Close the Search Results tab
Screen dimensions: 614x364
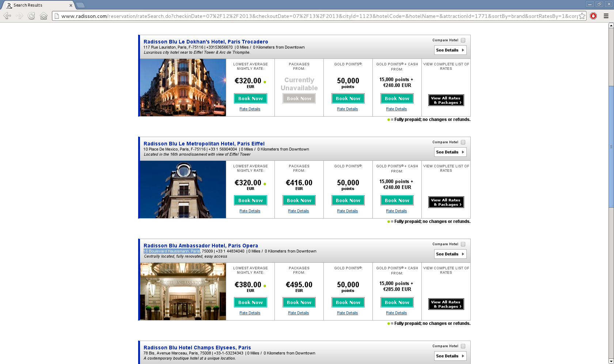click(x=71, y=5)
